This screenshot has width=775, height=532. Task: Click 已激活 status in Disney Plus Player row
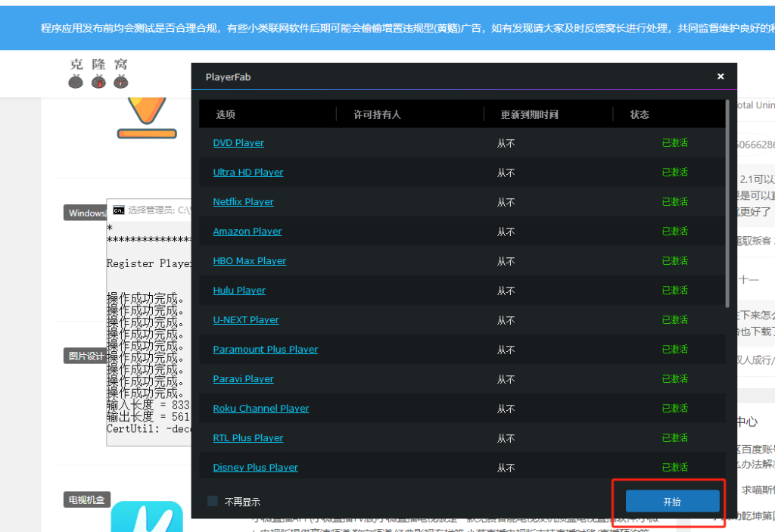pos(674,468)
